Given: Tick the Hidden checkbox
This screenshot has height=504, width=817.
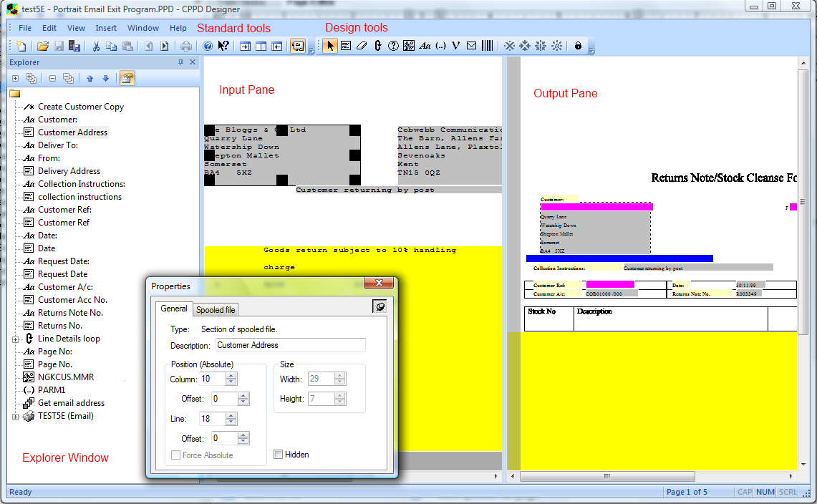Looking at the screenshot, I should [x=279, y=455].
